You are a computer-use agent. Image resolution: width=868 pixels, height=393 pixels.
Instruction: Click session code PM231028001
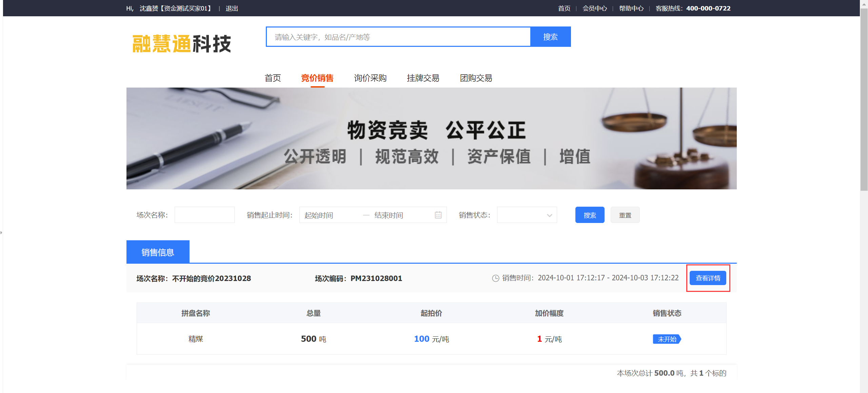coord(376,278)
